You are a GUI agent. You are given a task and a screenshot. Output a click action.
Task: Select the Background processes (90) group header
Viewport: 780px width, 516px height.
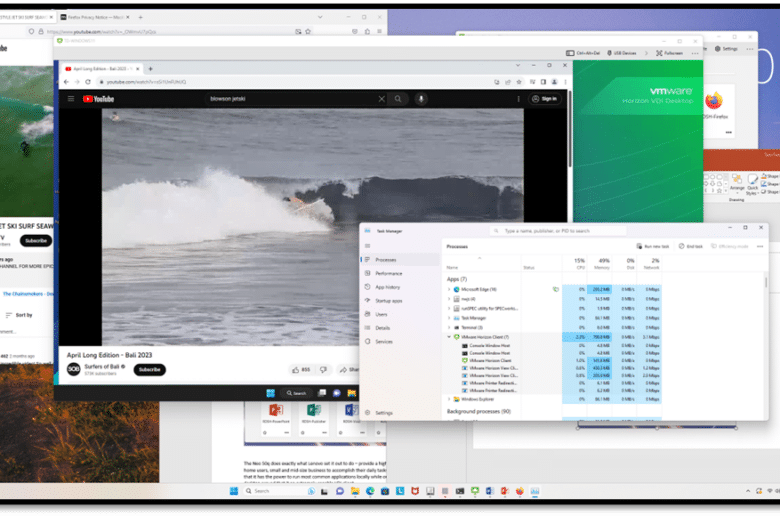[x=479, y=412]
